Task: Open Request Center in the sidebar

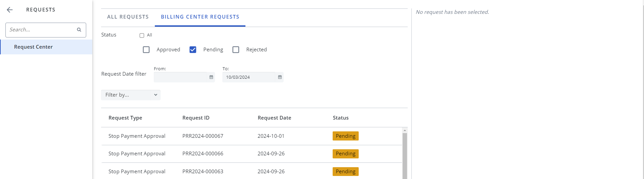Action: [x=33, y=47]
